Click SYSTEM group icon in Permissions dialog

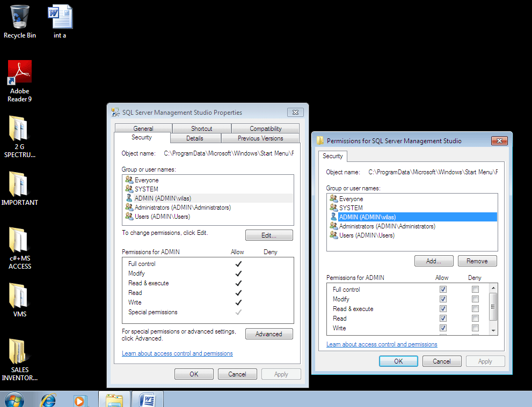coord(333,208)
